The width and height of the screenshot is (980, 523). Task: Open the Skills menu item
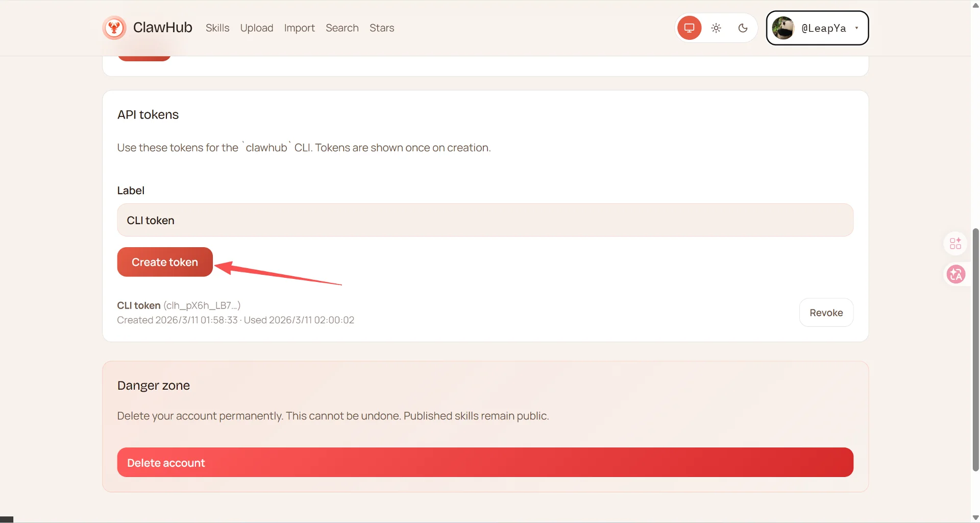(217, 28)
